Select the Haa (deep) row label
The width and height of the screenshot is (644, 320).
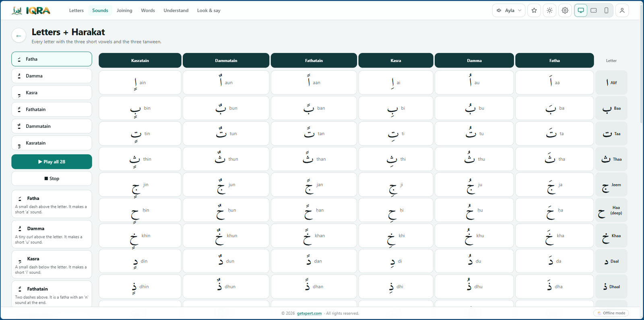pyautogui.click(x=611, y=210)
